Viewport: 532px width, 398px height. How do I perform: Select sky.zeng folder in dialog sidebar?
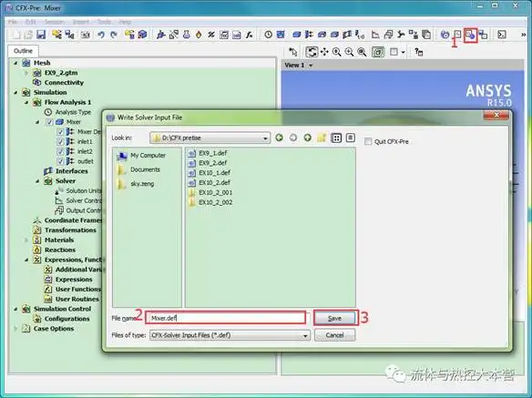click(x=136, y=184)
